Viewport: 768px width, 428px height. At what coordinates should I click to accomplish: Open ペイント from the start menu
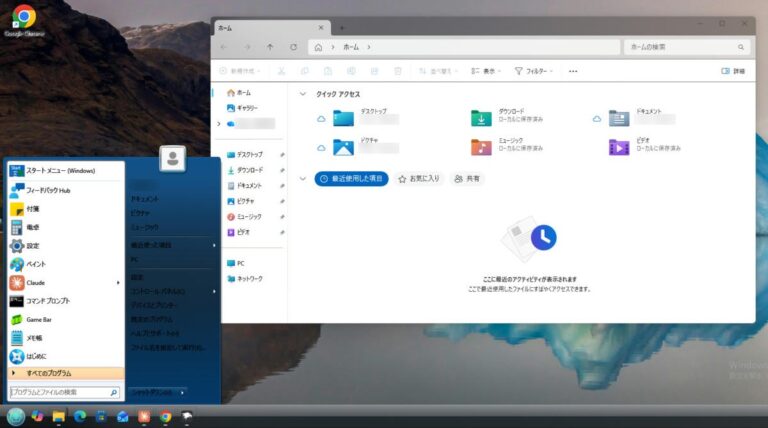65,264
